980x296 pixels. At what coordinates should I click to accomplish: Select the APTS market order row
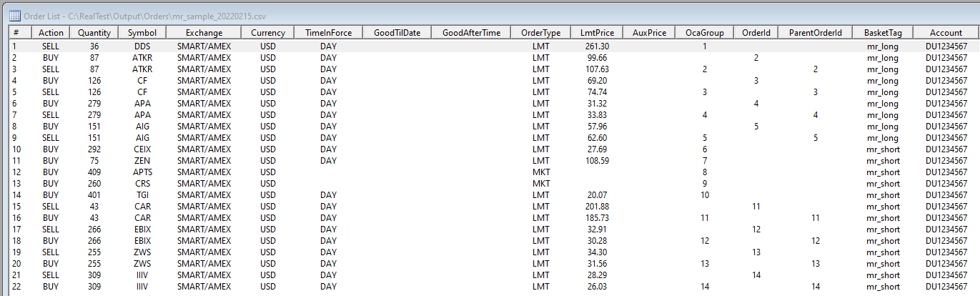point(142,172)
